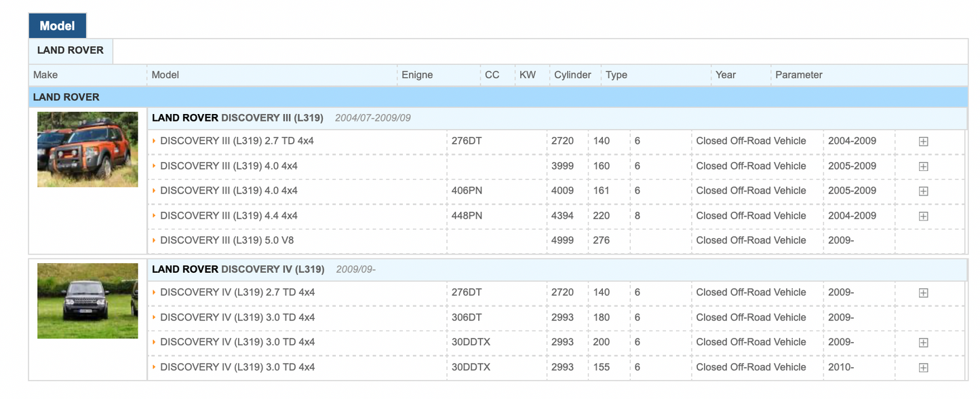Open DISCOVERY IV (L319) 2.7 TD 4x4 model
The height and width of the screenshot is (399, 980).
pos(237,292)
